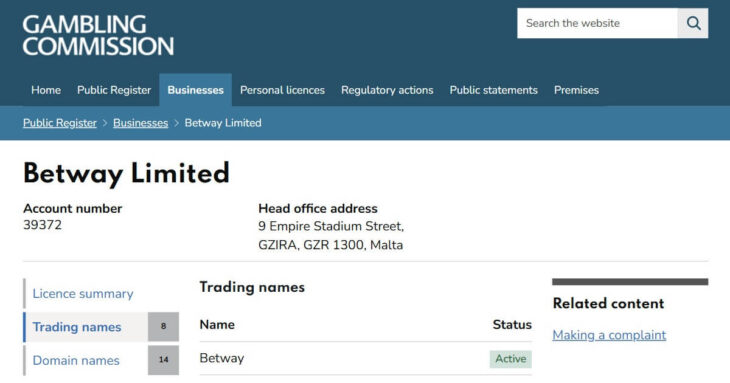Open Licence summary in the side menu
This screenshot has height=383, width=730.
(83, 294)
